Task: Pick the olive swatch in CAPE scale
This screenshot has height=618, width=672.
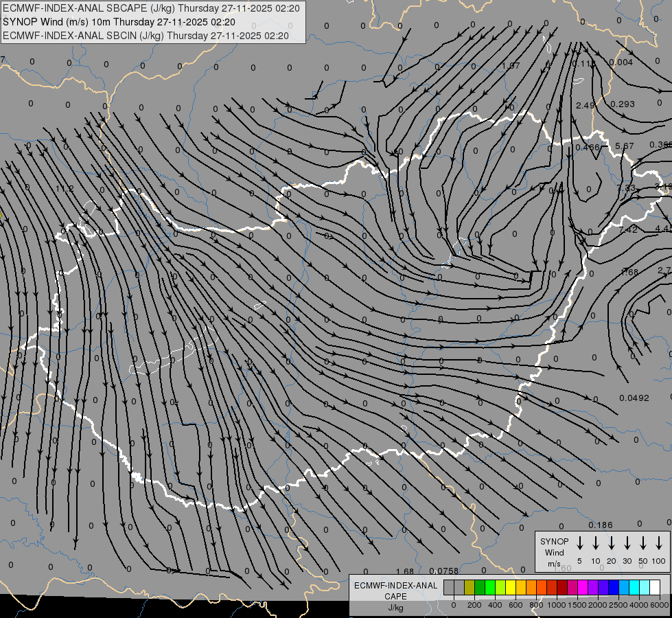Action: click(x=470, y=587)
